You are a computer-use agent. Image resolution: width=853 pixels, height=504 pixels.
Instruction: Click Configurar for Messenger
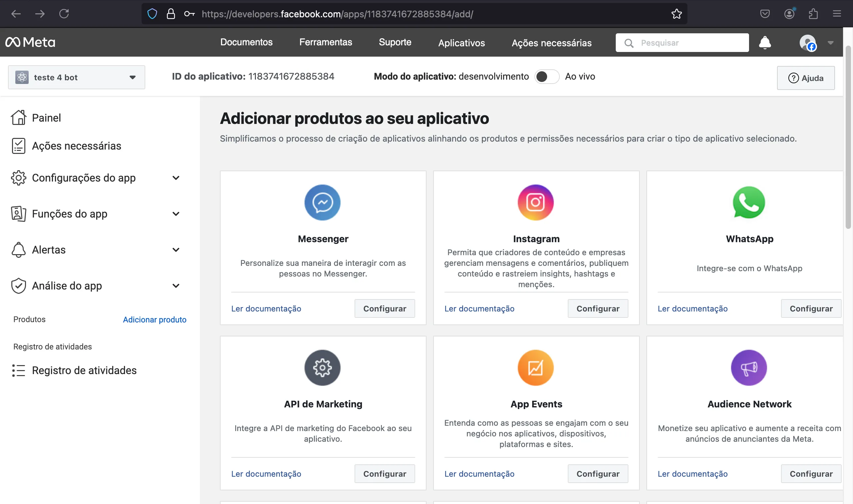pos(385,308)
